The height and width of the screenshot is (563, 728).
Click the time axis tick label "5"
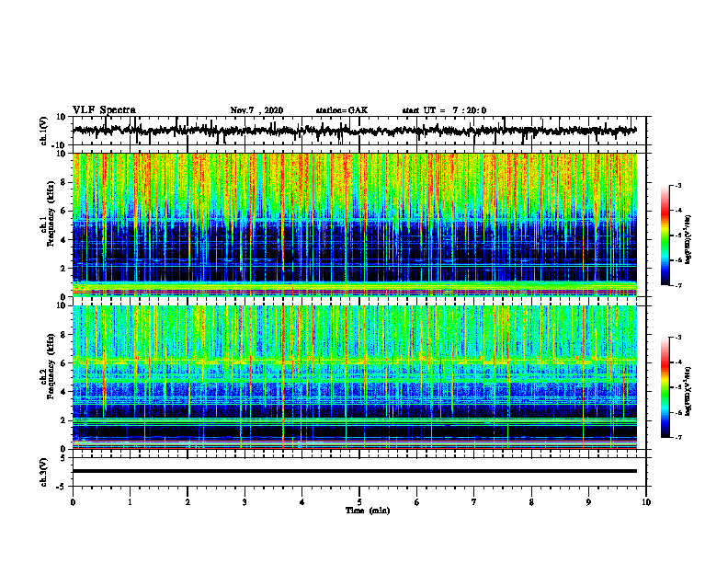point(359,502)
